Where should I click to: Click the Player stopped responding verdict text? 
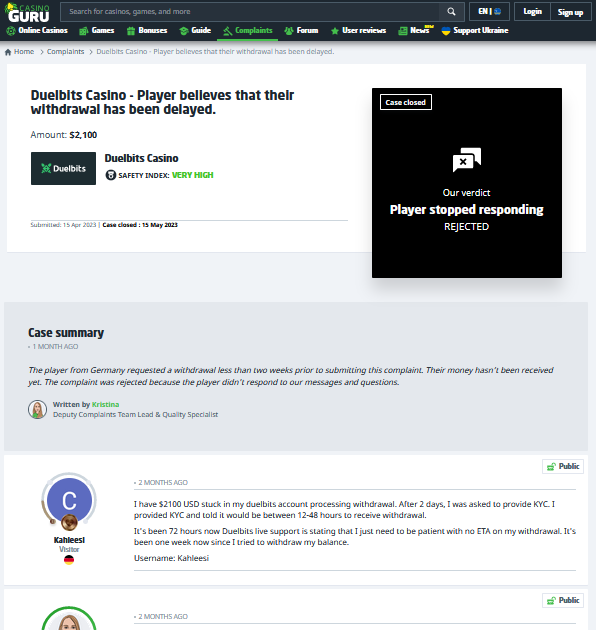[x=466, y=209]
